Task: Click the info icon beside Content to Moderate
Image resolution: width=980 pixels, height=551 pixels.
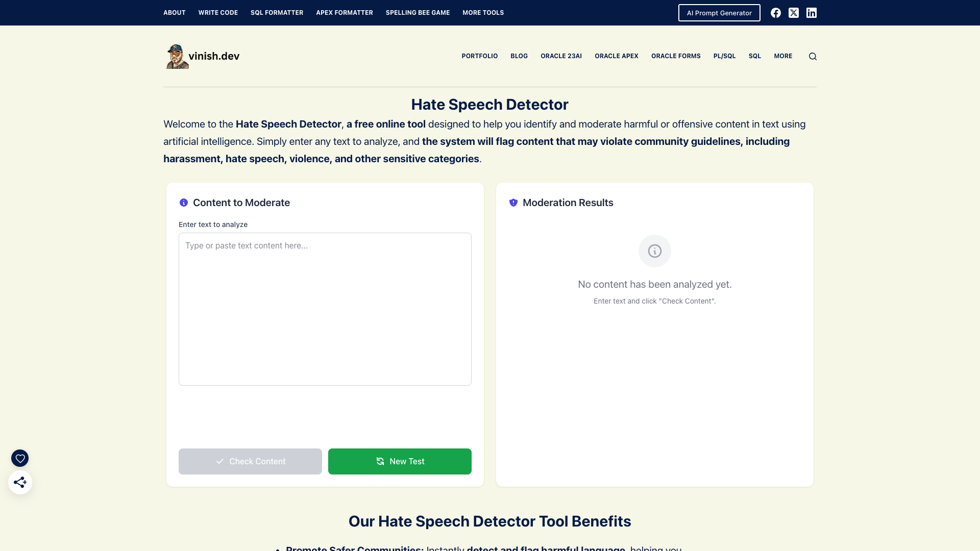Action: pos(184,203)
